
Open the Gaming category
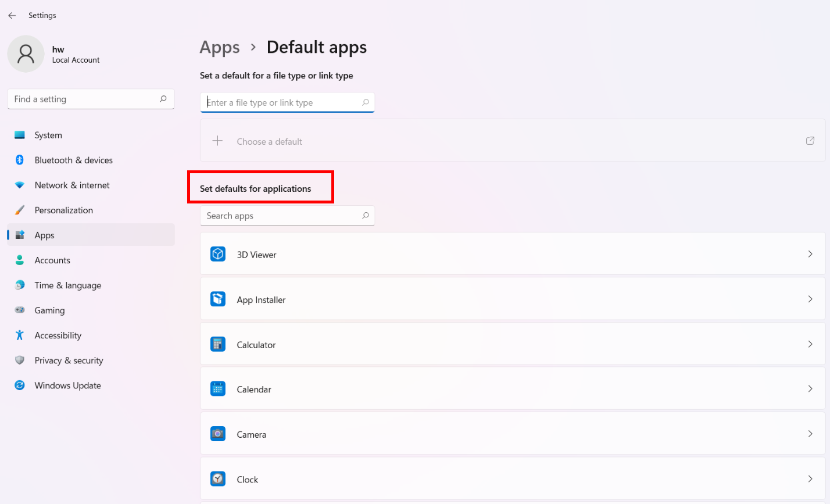pos(91,310)
